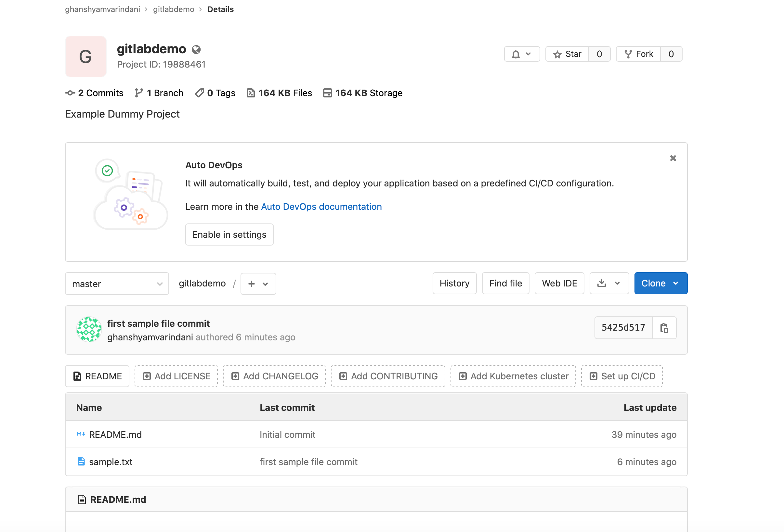The width and height of the screenshot is (784, 532).
Task: Open the Auto DevOps documentation link
Action: (321, 206)
